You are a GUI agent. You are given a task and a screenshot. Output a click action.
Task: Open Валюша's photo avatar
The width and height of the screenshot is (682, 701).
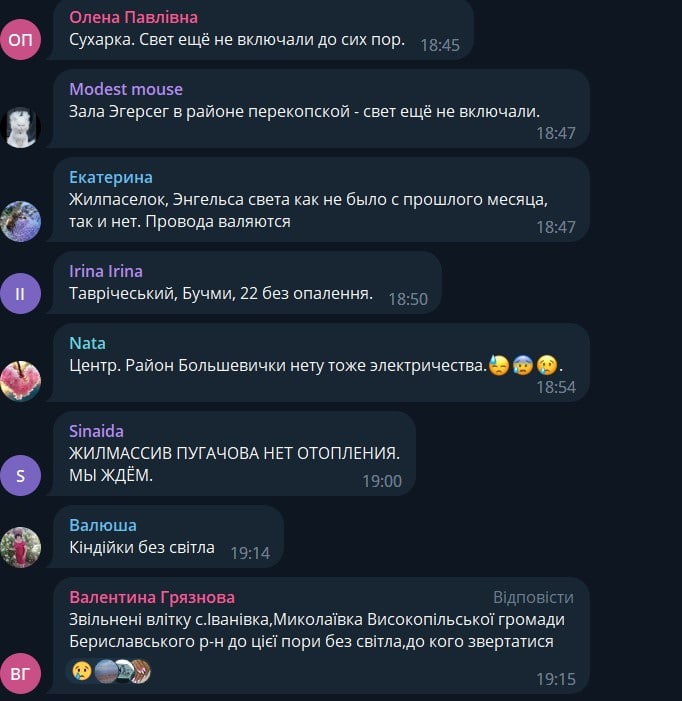[21, 547]
